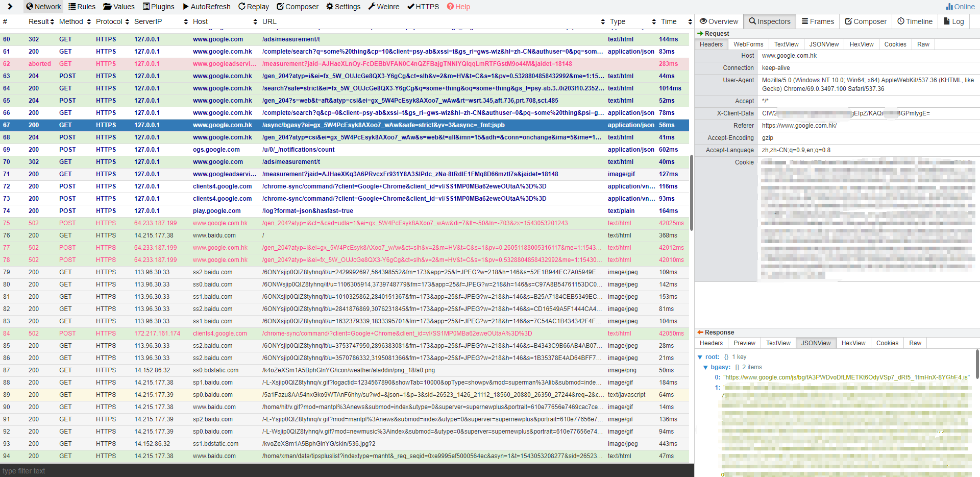Switch to the Timeline tab
This screenshot has width=980, height=477.
tap(914, 21)
